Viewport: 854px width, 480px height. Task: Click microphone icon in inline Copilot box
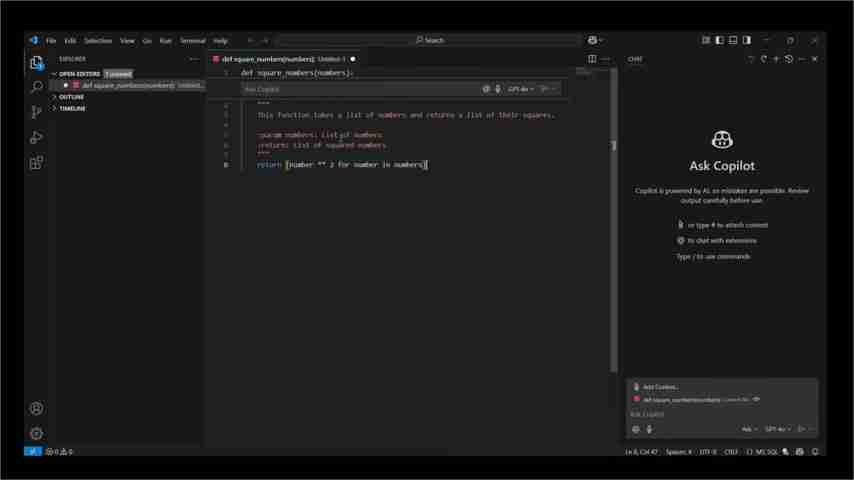click(498, 89)
